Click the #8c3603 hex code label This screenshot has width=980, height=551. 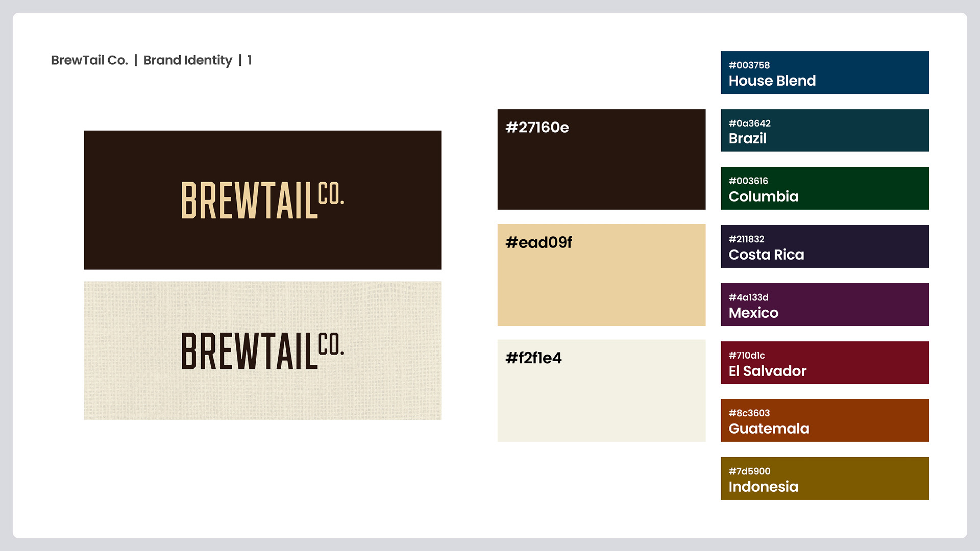tap(749, 413)
